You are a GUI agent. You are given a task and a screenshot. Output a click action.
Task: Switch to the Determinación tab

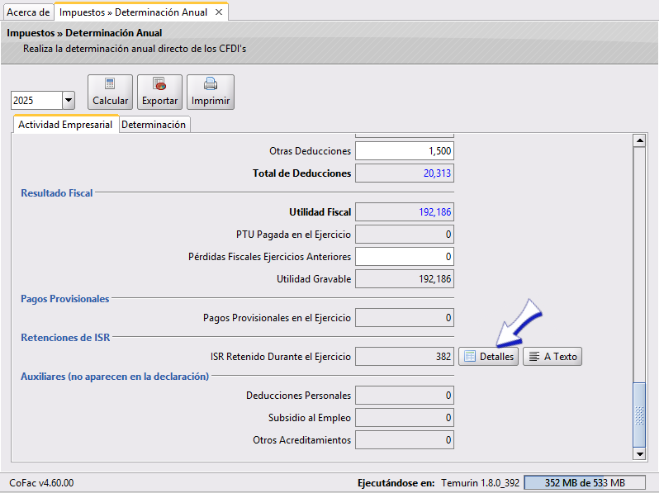(154, 124)
